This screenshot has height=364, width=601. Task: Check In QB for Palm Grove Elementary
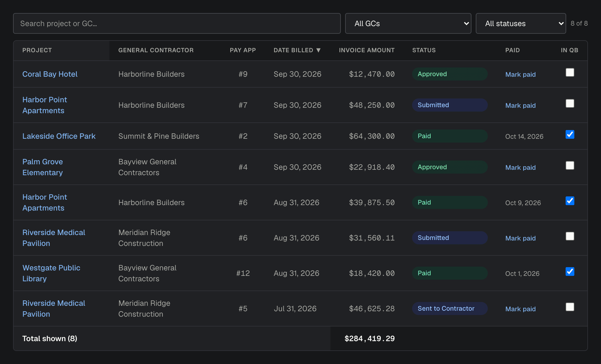(570, 165)
